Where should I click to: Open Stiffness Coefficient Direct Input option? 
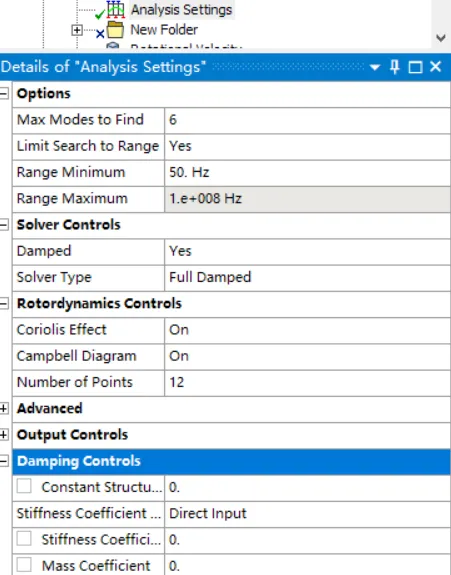tap(307, 513)
